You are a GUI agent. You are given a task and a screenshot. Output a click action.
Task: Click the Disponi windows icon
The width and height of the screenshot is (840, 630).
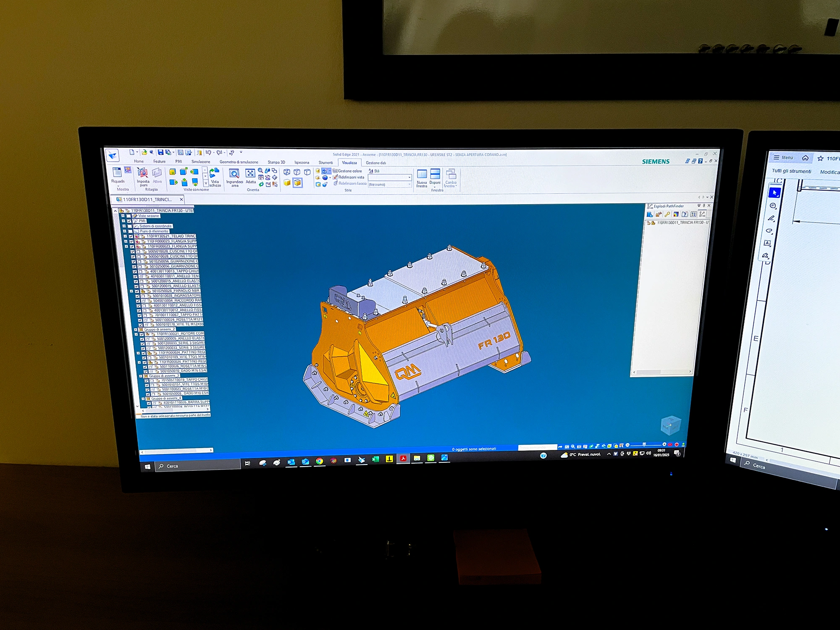[435, 177]
